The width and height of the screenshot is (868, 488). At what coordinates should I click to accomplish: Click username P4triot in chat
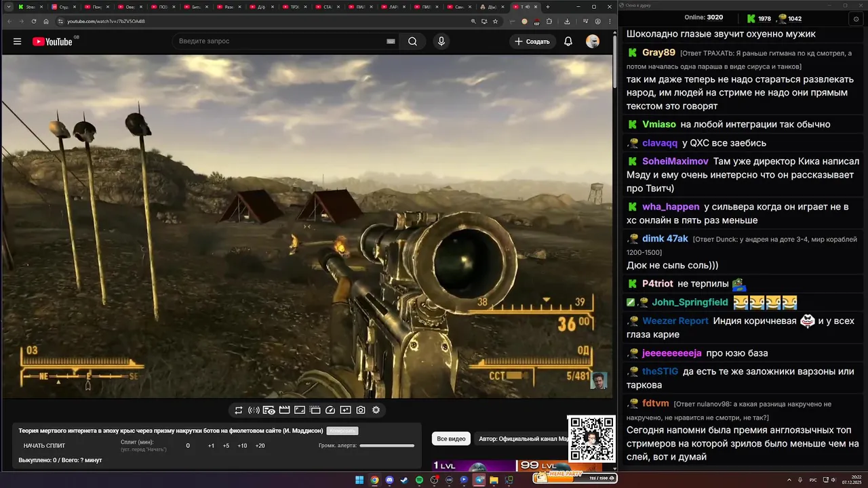pyautogui.click(x=658, y=284)
